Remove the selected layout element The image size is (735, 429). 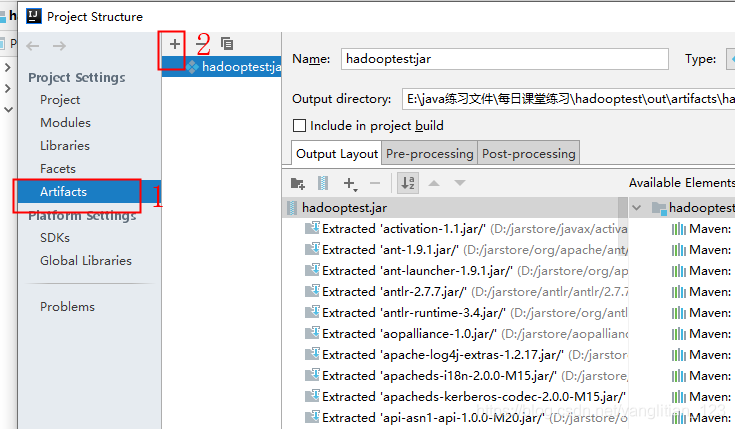pyautogui.click(x=375, y=183)
